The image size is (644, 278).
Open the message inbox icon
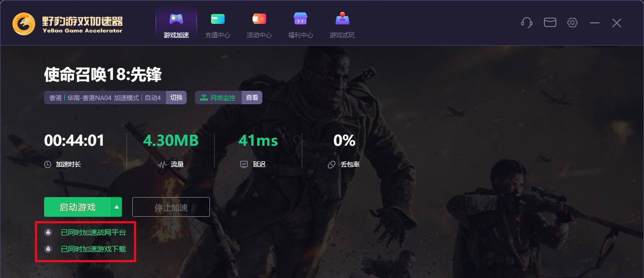(x=550, y=23)
